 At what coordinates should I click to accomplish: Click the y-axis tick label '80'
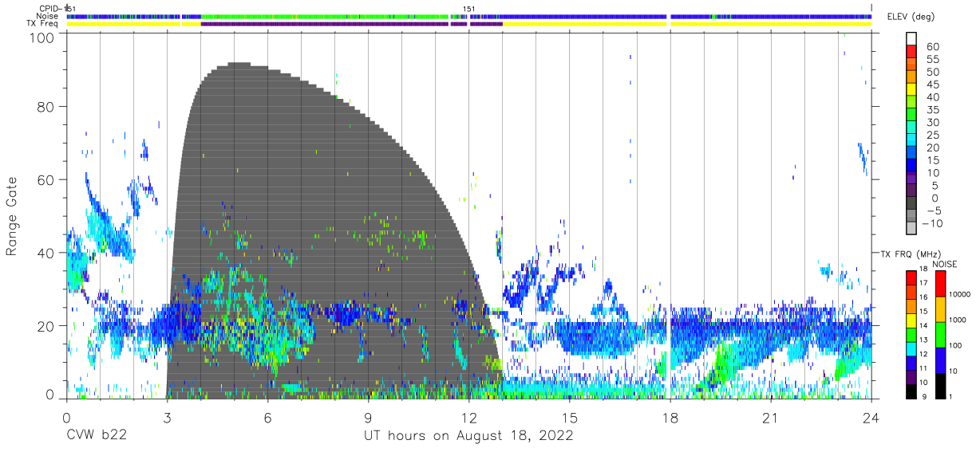click(46, 107)
